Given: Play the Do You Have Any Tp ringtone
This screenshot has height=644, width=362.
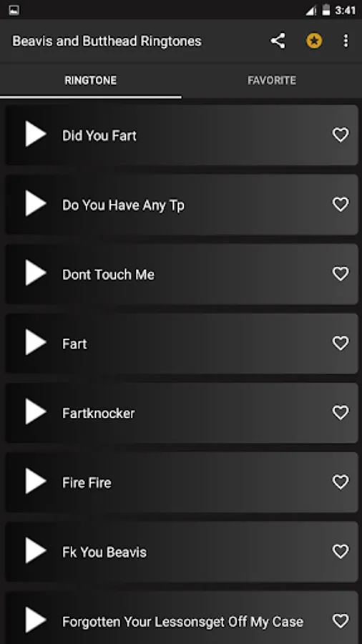Looking at the screenshot, I should 36,203.
